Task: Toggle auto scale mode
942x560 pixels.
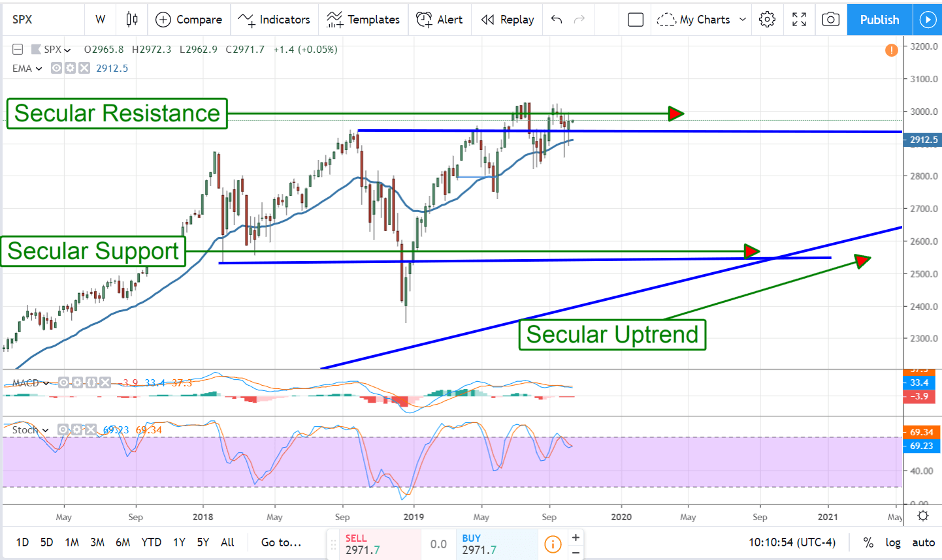Action: pyautogui.click(x=923, y=542)
